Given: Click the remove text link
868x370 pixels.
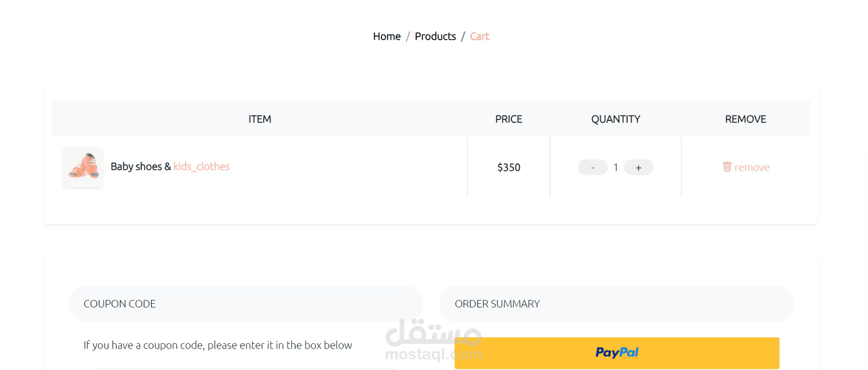Looking at the screenshot, I should (x=752, y=167).
